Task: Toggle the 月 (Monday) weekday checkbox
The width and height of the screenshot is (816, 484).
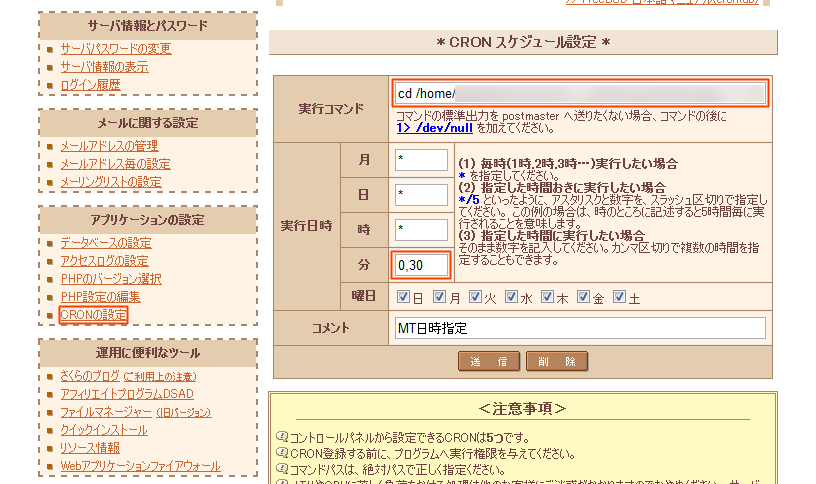Action: click(439, 297)
